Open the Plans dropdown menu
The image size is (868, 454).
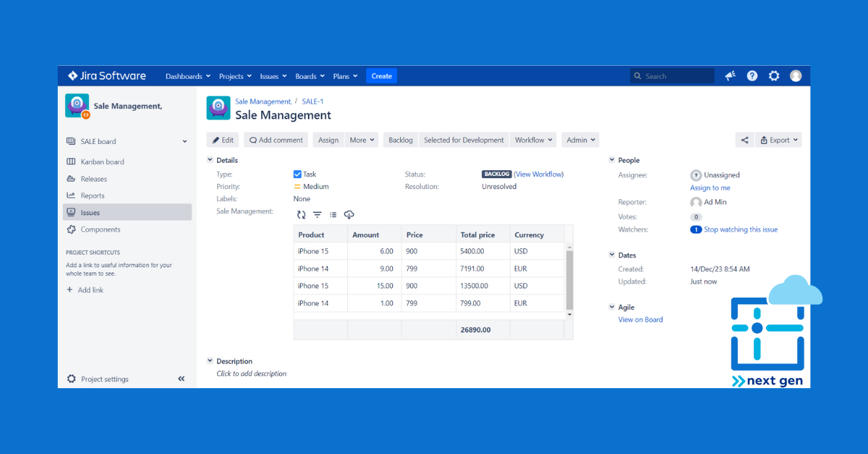pos(344,76)
